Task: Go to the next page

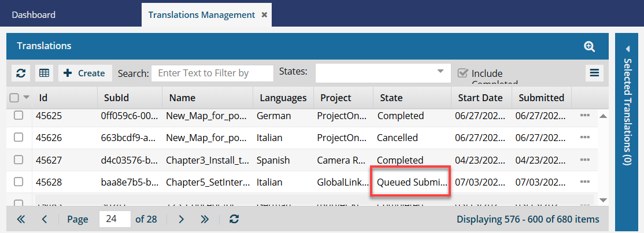Action: click(x=181, y=219)
